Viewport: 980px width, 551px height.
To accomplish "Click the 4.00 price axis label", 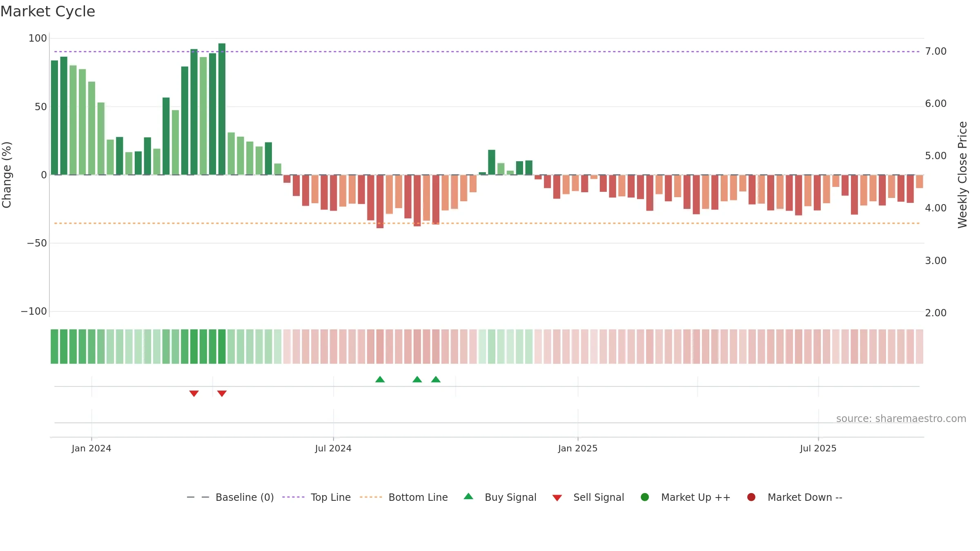I will pos(936,208).
